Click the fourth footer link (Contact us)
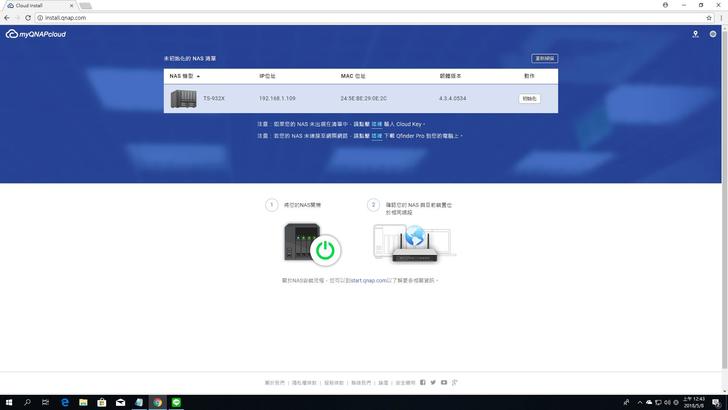Viewport: 728px width, 410px height. tap(361, 383)
